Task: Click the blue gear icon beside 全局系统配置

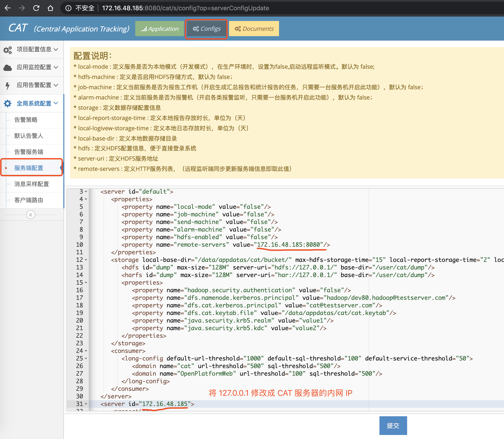Action: click(8, 103)
